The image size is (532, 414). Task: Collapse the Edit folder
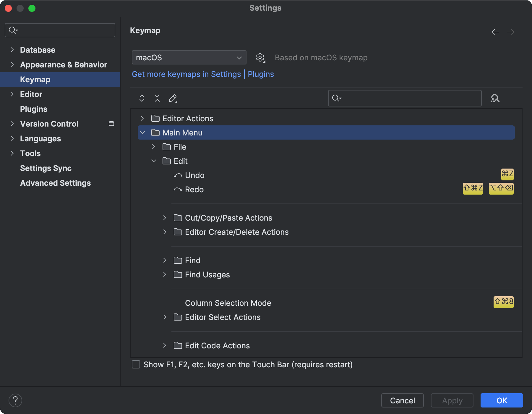tap(153, 161)
